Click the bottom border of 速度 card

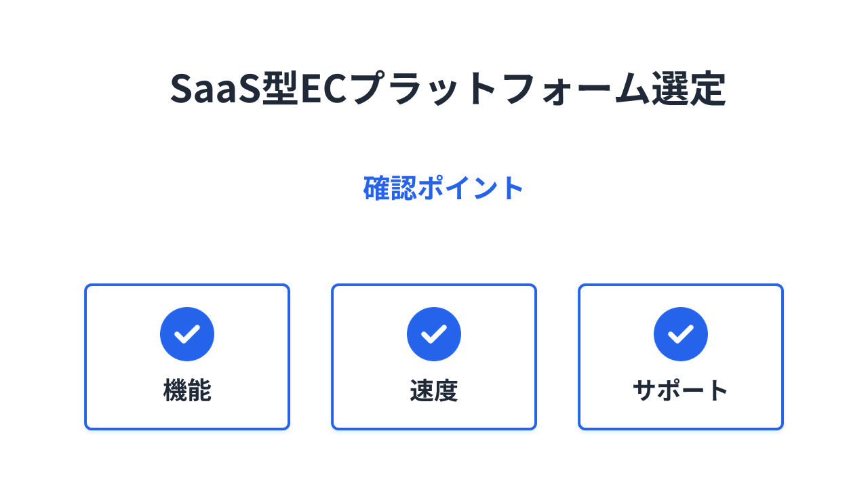(434, 428)
